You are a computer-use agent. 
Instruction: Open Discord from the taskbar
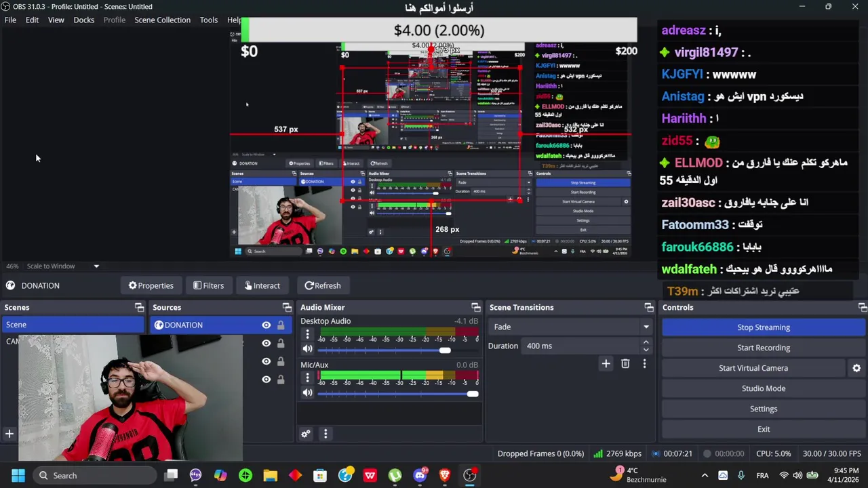click(420, 476)
